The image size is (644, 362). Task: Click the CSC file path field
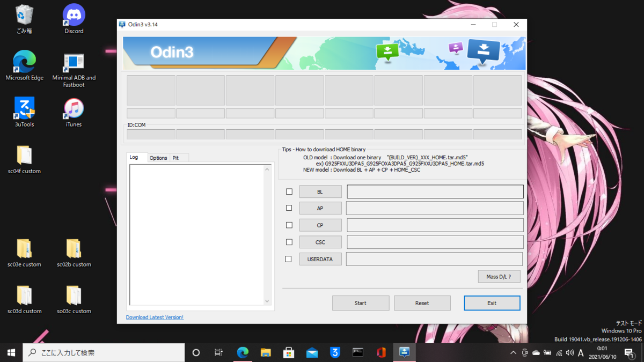435,242
